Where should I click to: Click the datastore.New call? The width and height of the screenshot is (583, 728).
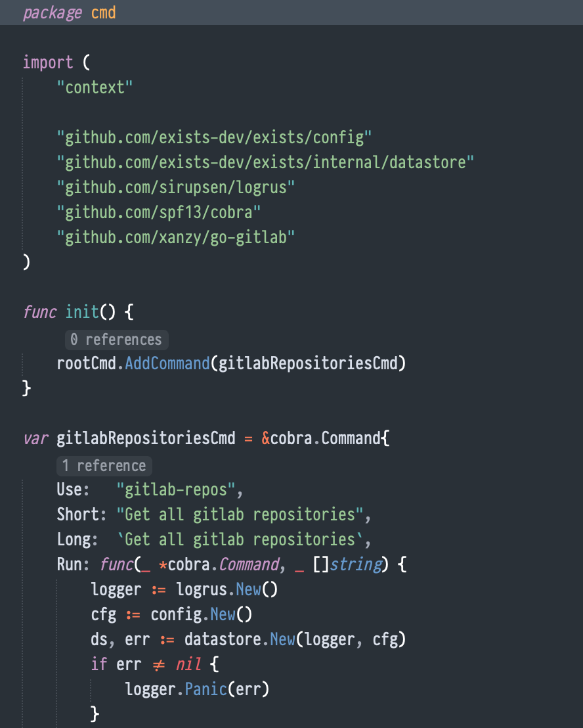coord(240,640)
